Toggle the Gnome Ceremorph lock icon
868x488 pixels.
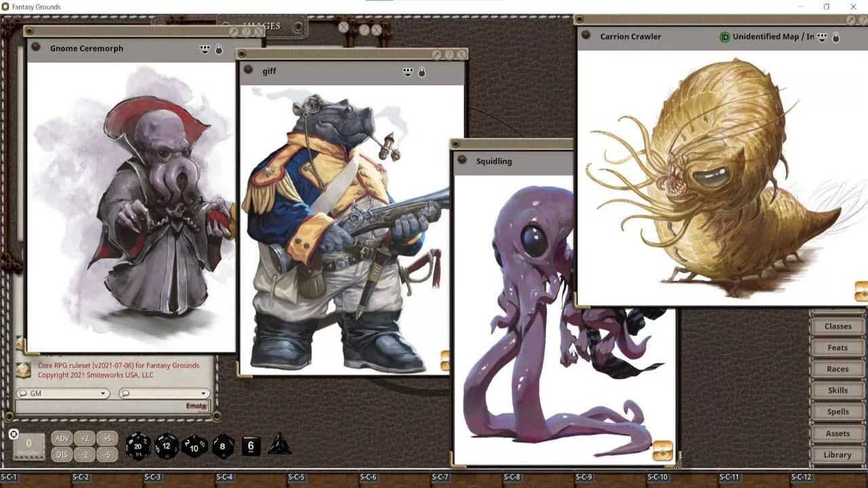point(218,49)
